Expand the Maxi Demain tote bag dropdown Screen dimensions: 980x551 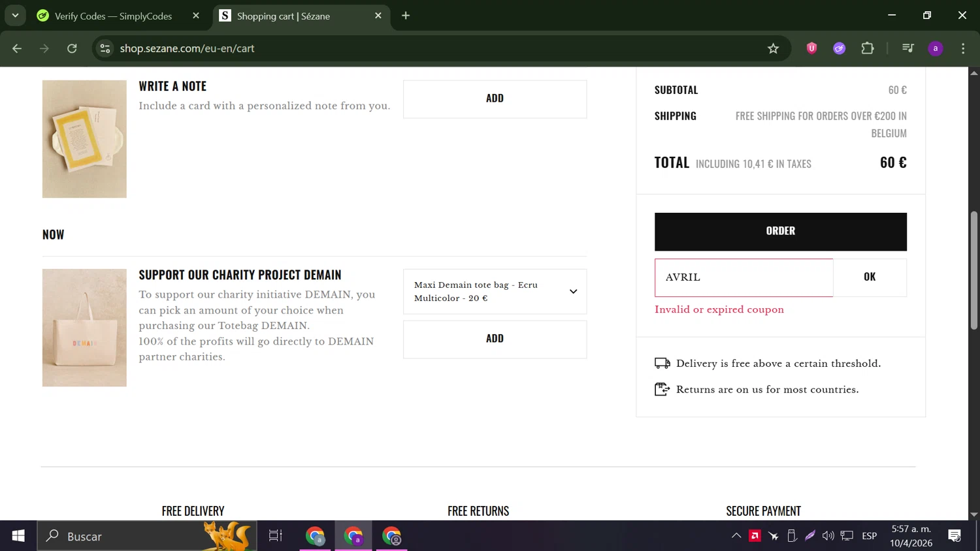495,291
